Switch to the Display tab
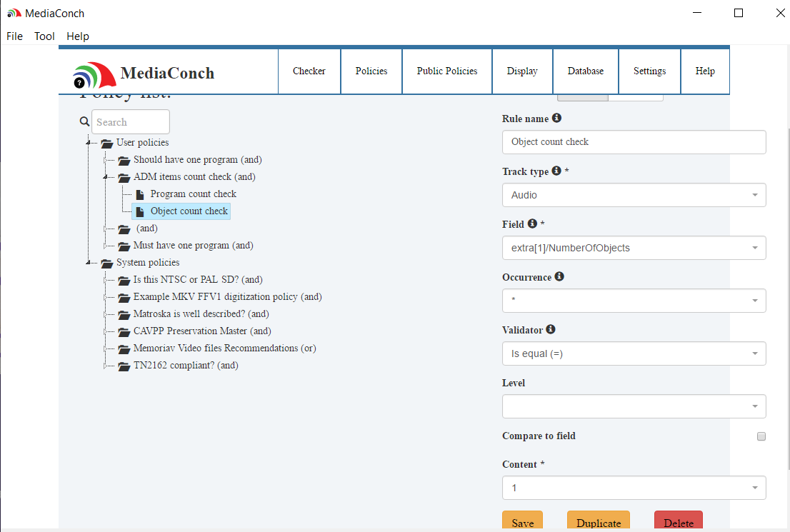Image resolution: width=790 pixels, height=532 pixels. 522,71
